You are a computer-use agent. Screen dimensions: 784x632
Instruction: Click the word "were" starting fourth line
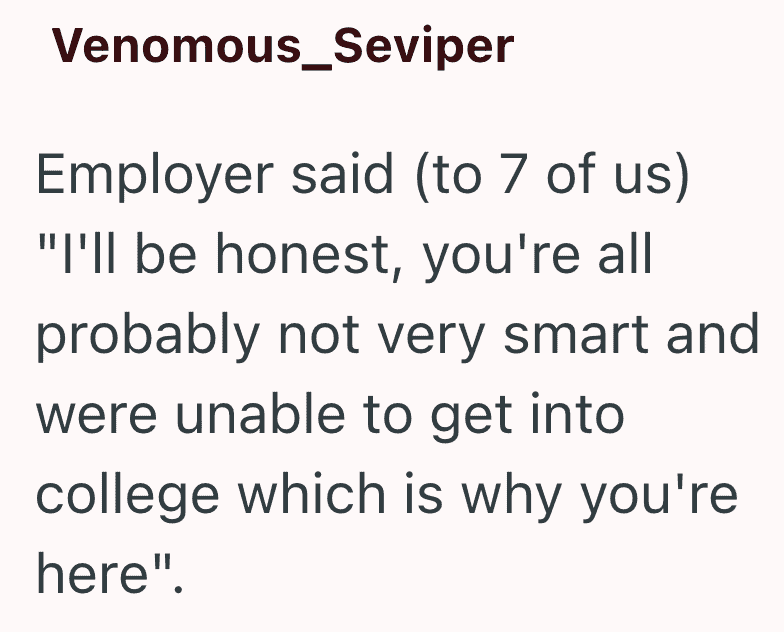[98, 417]
